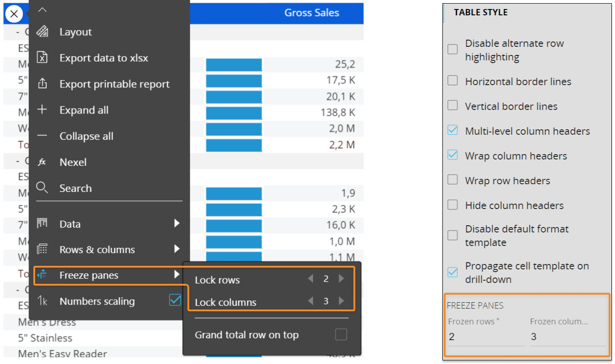
Task: Collapse the menu with the top chevron
Action: 42,10
